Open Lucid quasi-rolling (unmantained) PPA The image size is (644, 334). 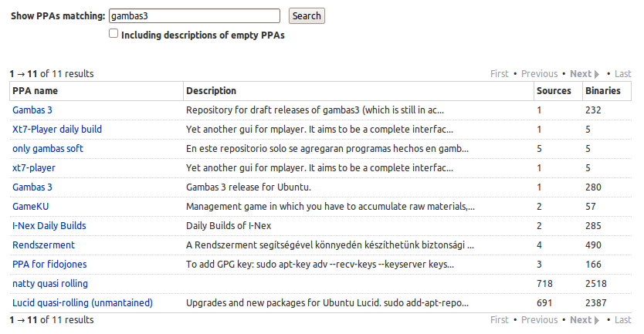(83, 302)
